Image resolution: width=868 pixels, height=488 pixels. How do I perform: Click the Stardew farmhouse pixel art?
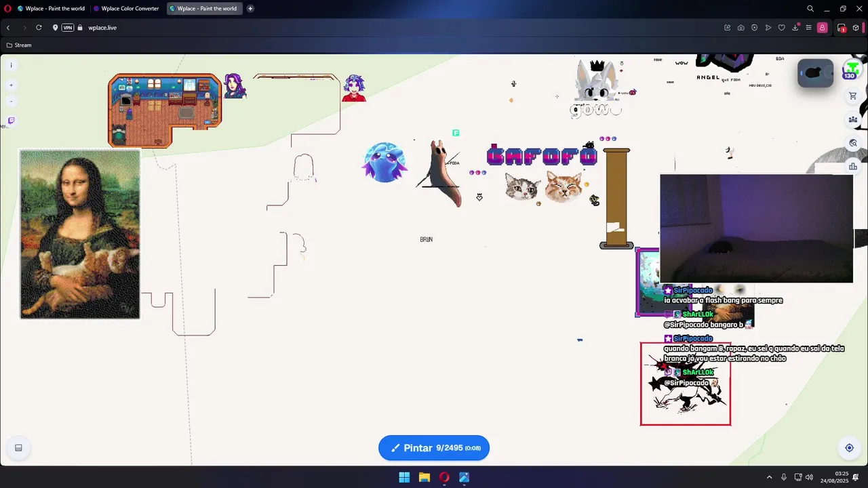click(165, 110)
